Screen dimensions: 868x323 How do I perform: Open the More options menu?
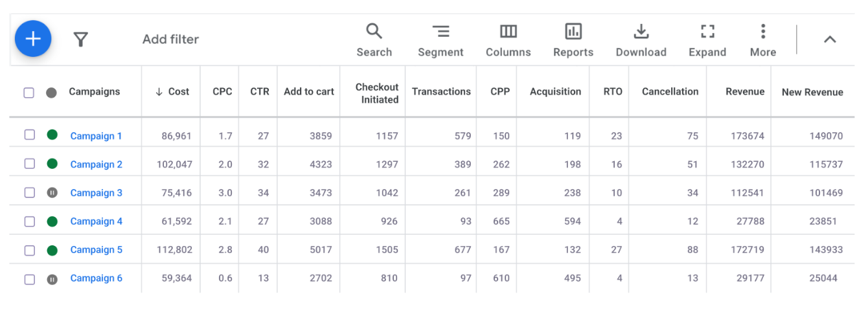tap(763, 40)
